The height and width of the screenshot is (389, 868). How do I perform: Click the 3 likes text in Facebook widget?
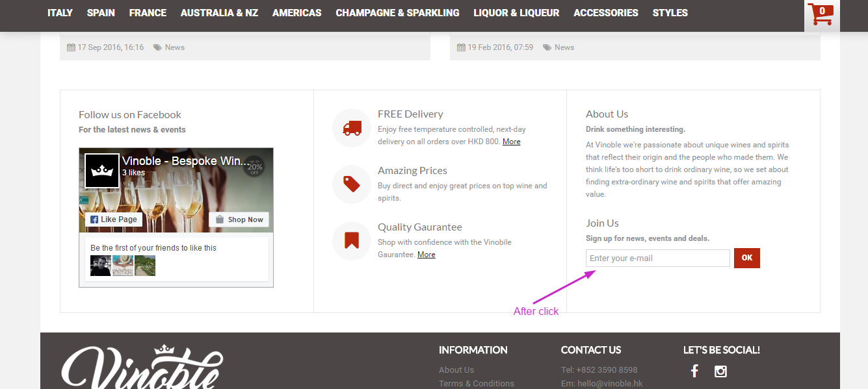tap(133, 173)
